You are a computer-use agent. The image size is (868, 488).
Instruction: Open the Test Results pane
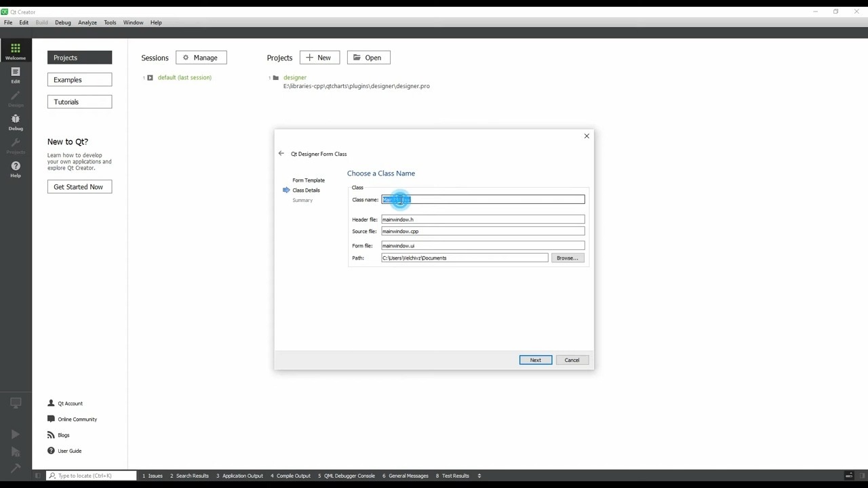pyautogui.click(x=452, y=476)
